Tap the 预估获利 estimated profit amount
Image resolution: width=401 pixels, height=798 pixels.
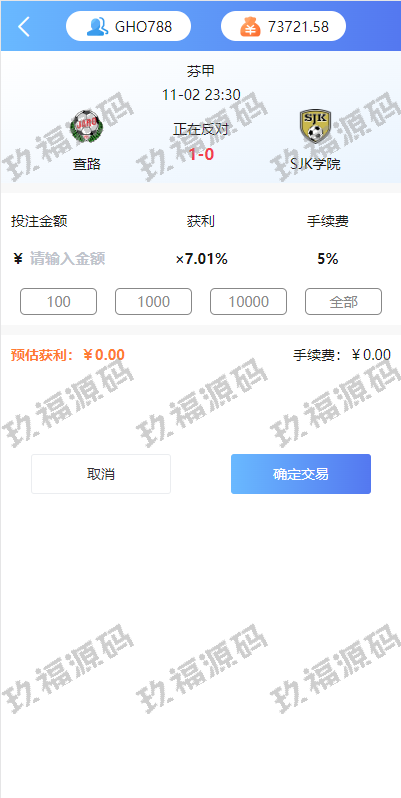(104, 355)
